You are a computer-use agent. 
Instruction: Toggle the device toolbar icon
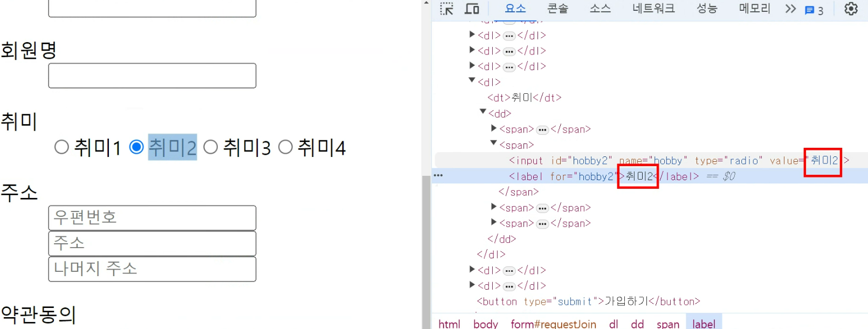[472, 9]
